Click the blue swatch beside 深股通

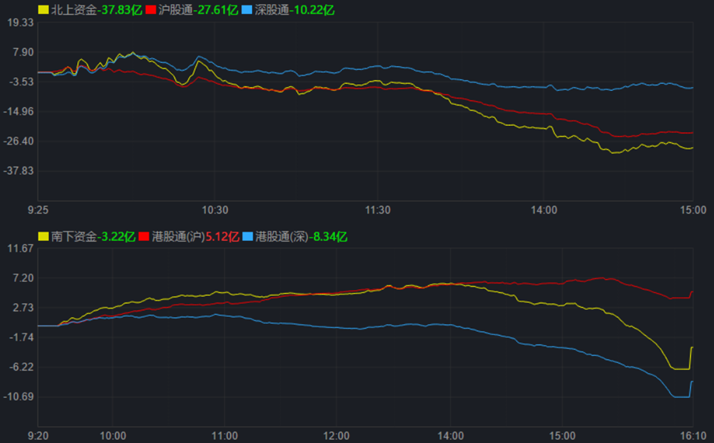pos(250,9)
